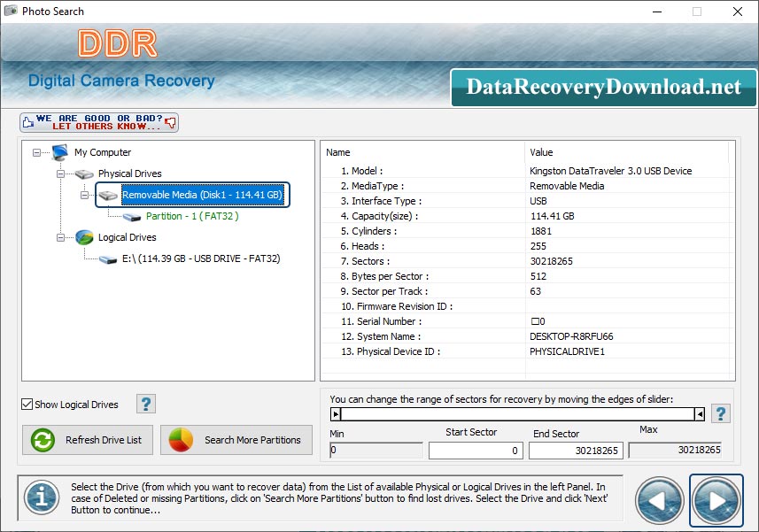This screenshot has width=759, height=532.
Task: Click the Min sector field
Action: (376, 451)
